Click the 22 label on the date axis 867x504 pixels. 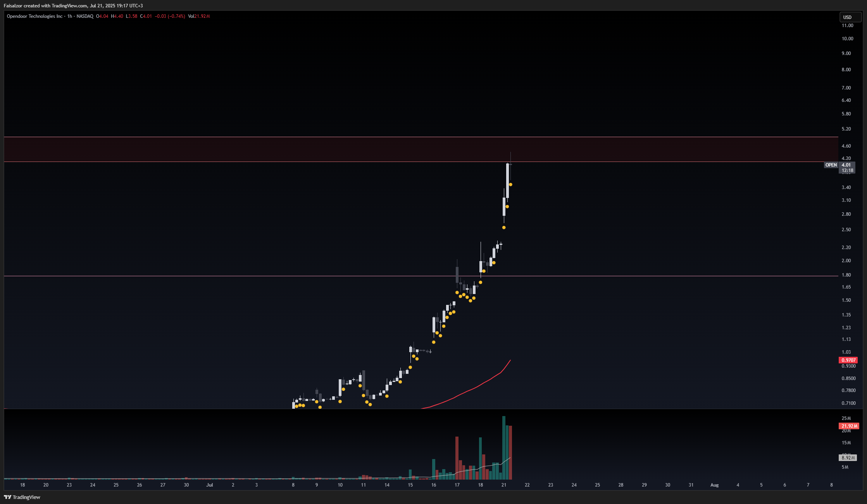point(527,485)
